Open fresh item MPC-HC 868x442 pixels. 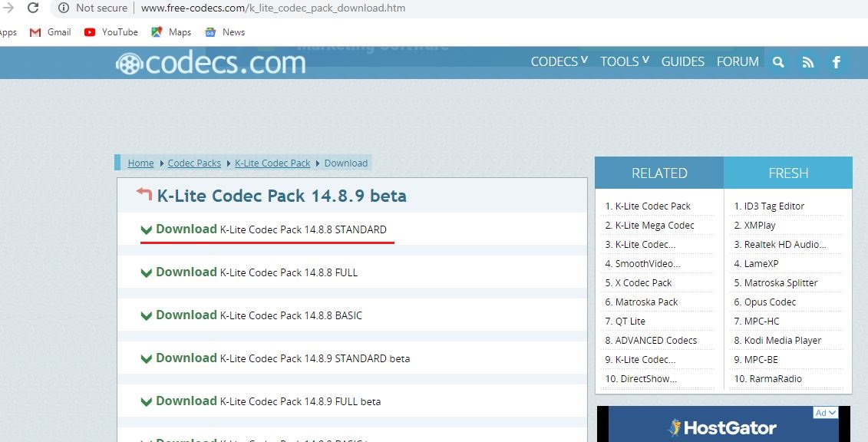(757, 322)
